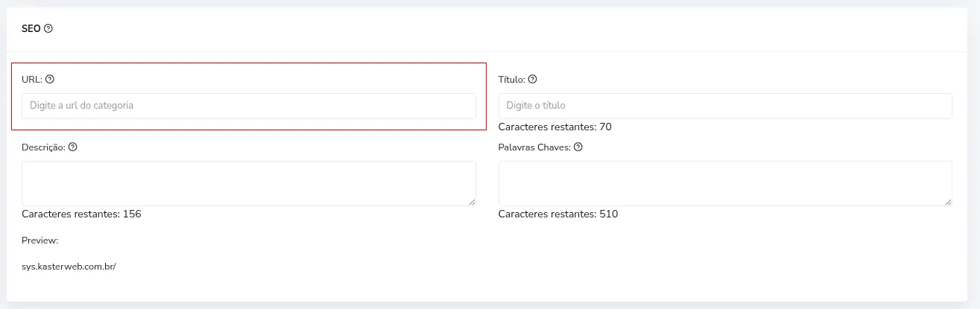Click the 'Título:' field label
The width and height of the screenshot is (980, 309).
tap(512, 80)
